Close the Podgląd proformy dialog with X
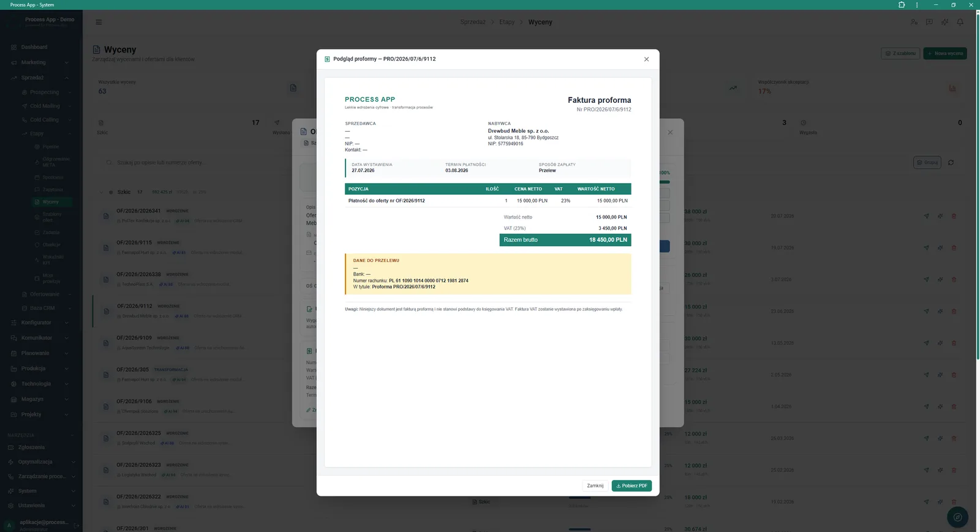Screen dimensions: 980x532 [x=646, y=59]
